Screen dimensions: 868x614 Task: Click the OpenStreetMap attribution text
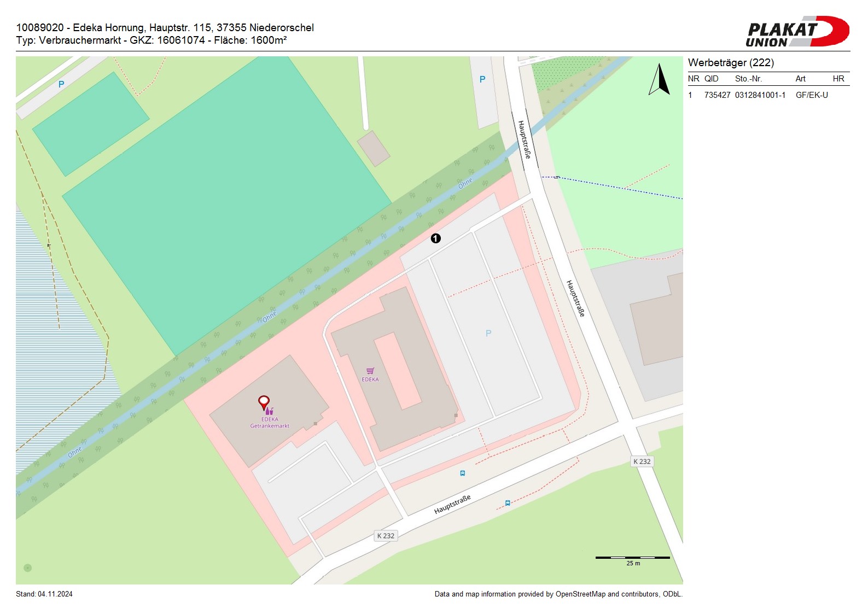(558, 594)
